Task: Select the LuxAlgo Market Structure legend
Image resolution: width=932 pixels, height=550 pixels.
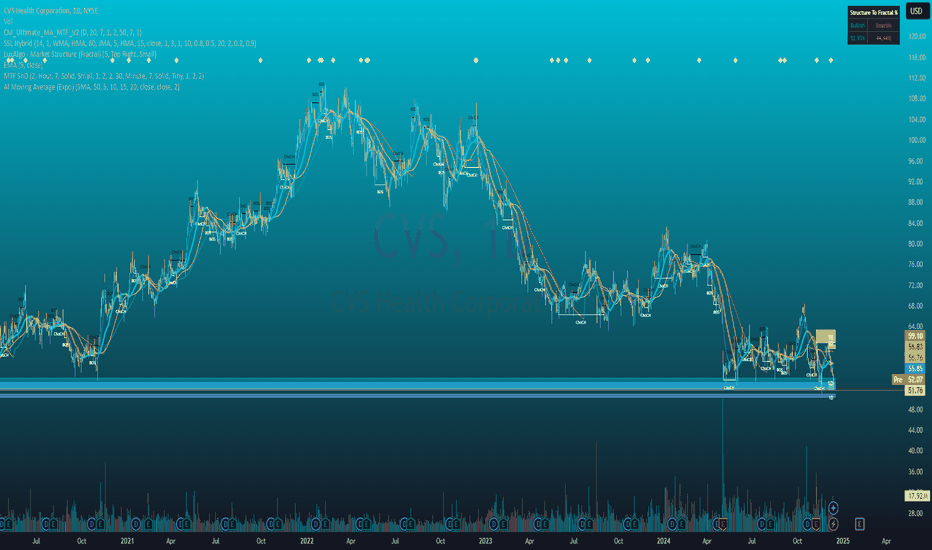Action: [x=80, y=54]
